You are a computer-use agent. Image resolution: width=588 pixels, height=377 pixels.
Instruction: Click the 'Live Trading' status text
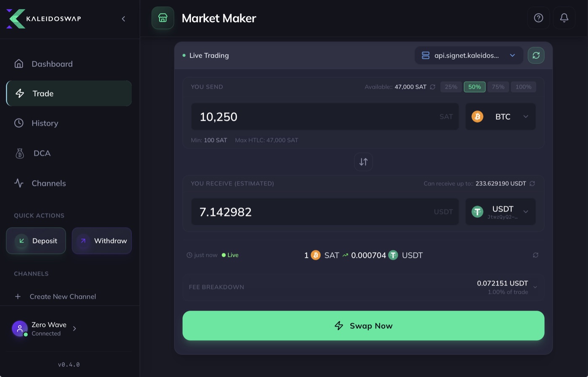209,55
